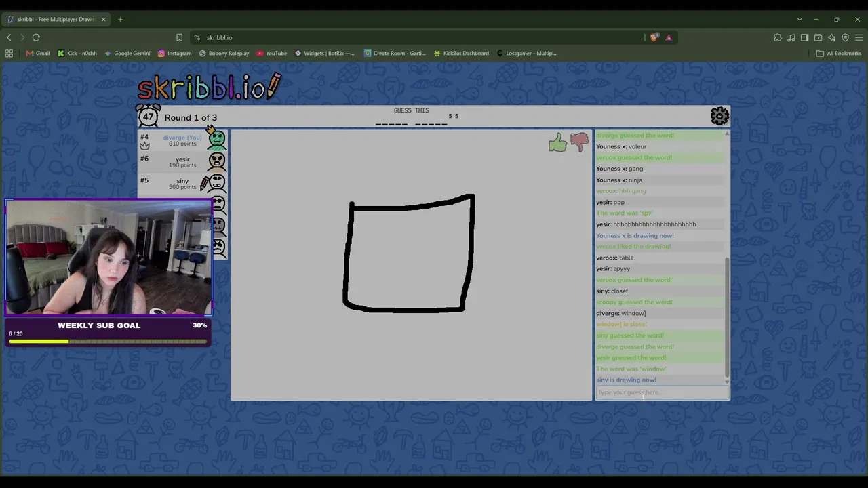This screenshot has height=488, width=868.
Task: Click chat message 'siny: closet'
Action: (x=612, y=291)
